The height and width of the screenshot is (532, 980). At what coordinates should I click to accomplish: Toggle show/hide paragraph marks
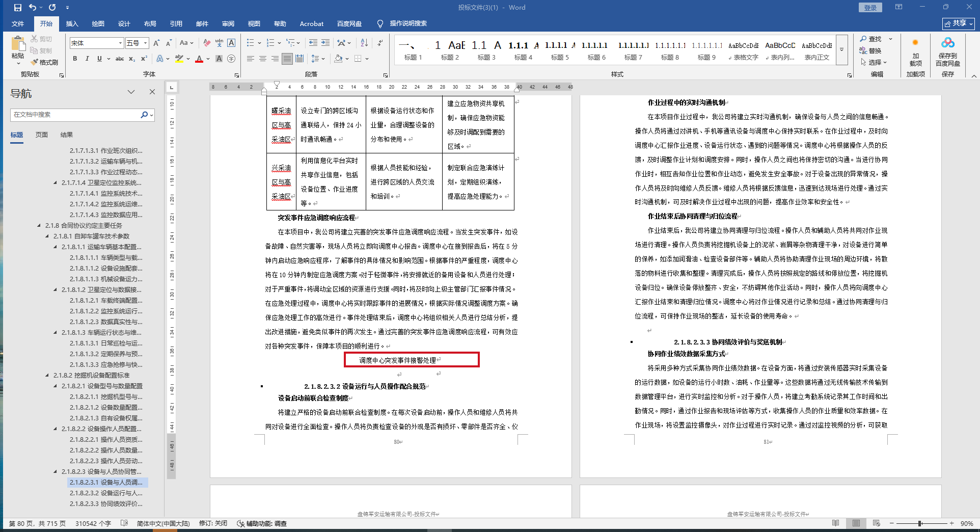pyautogui.click(x=380, y=43)
